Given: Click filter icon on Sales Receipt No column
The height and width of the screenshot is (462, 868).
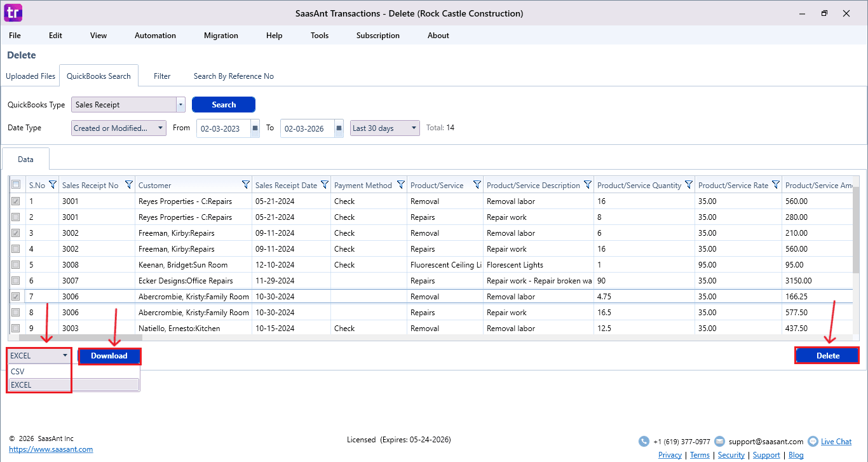Looking at the screenshot, I should [x=129, y=185].
